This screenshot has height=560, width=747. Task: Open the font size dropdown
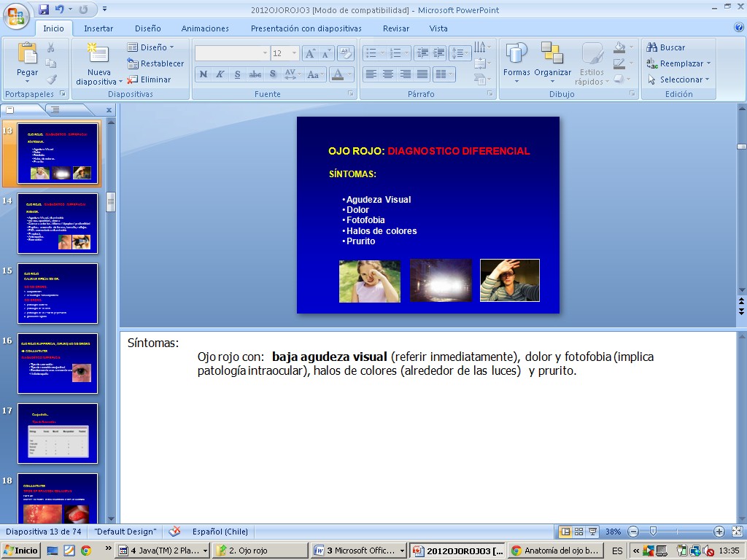295,53
